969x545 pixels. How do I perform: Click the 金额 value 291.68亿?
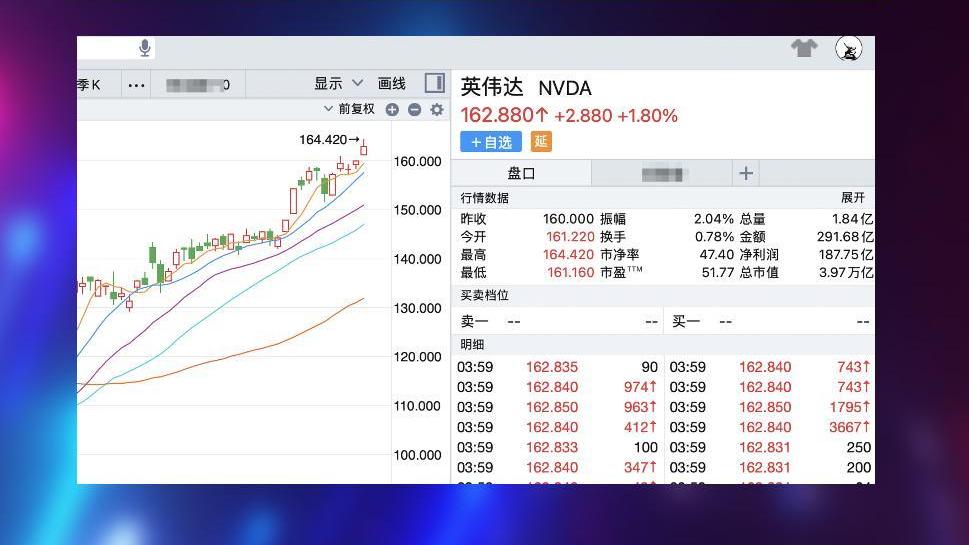click(x=845, y=237)
